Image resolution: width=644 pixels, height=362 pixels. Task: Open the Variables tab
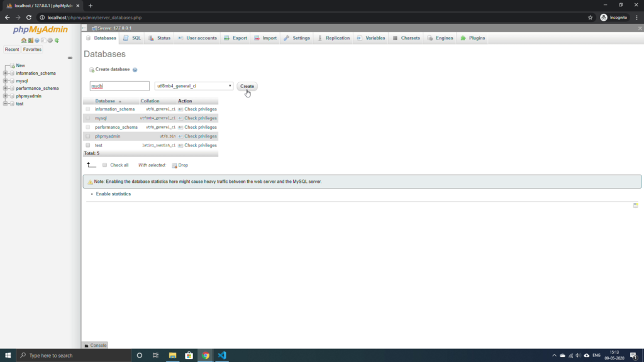[x=371, y=38]
